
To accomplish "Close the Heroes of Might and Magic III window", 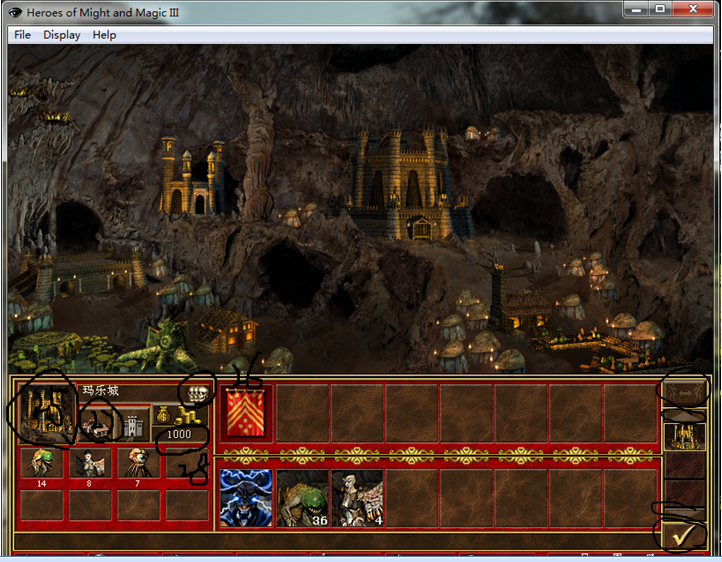I will 693,9.
